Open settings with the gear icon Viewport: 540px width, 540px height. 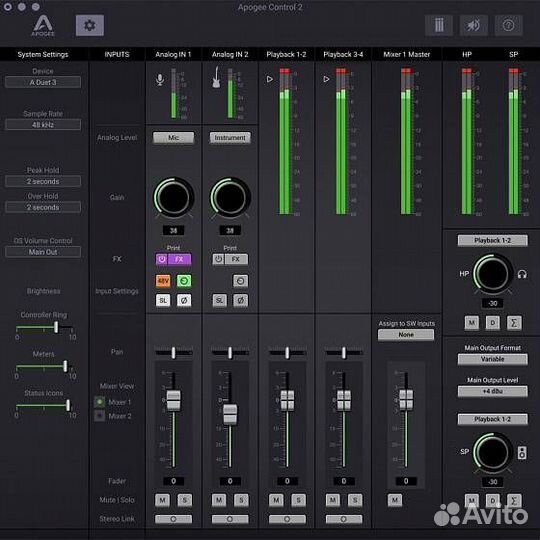90,25
